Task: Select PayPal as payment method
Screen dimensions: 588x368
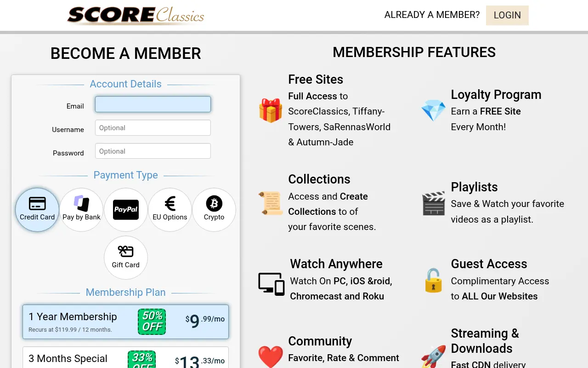Action: [x=126, y=210]
